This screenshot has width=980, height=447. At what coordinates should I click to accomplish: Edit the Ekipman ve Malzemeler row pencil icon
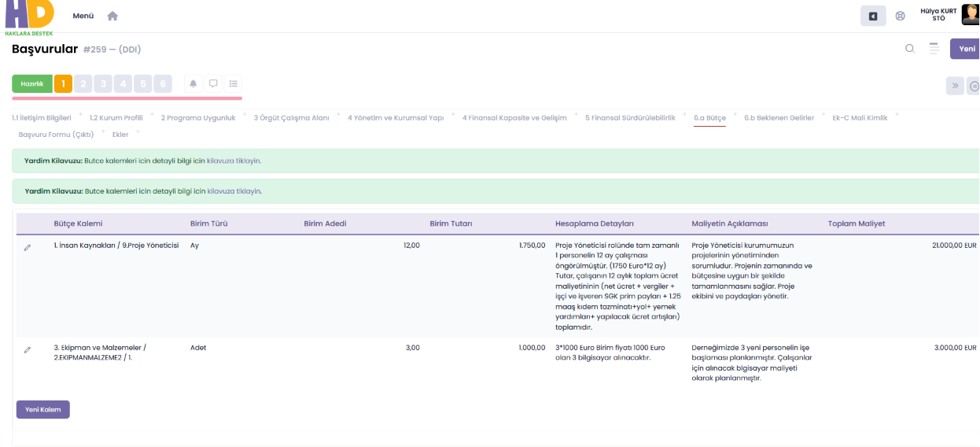(28, 349)
